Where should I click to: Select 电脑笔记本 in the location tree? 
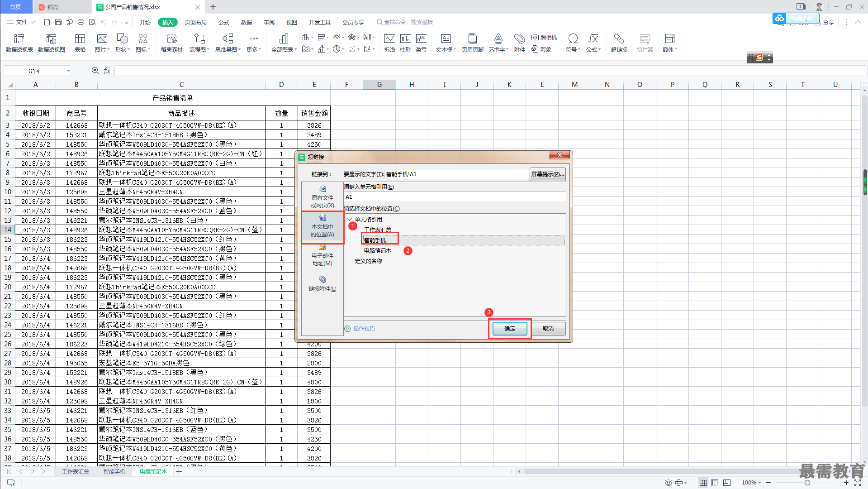378,250
